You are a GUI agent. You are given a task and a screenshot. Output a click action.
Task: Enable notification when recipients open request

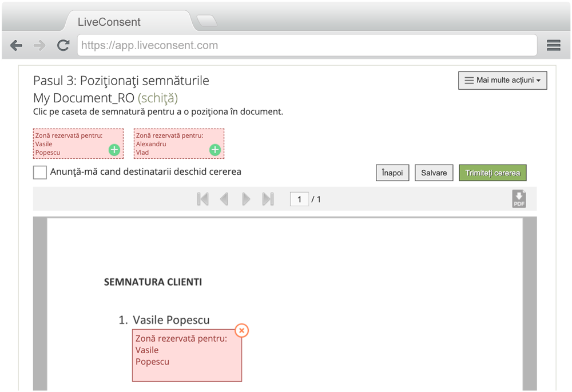click(x=40, y=172)
